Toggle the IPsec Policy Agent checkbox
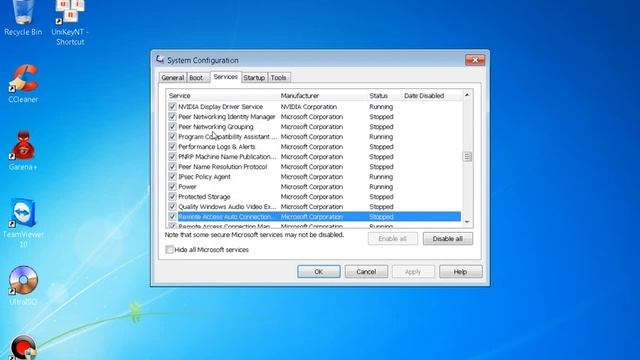The image size is (640, 360). (x=172, y=177)
